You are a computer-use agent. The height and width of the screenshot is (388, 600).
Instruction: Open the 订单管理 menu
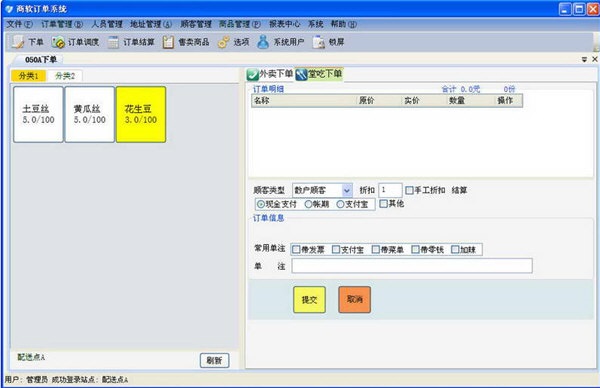click(x=62, y=24)
